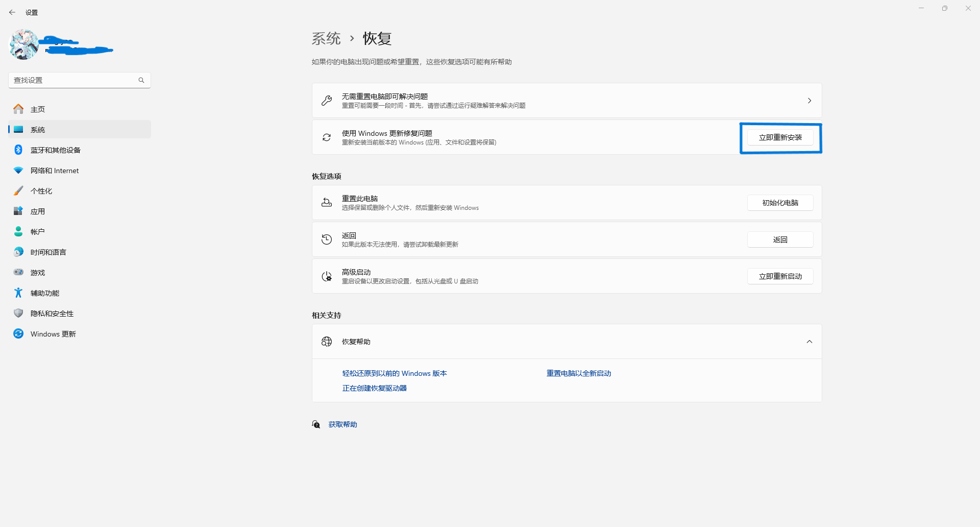Click the 游戏 controller icon
The image size is (980, 527).
click(x=18, y=272)
